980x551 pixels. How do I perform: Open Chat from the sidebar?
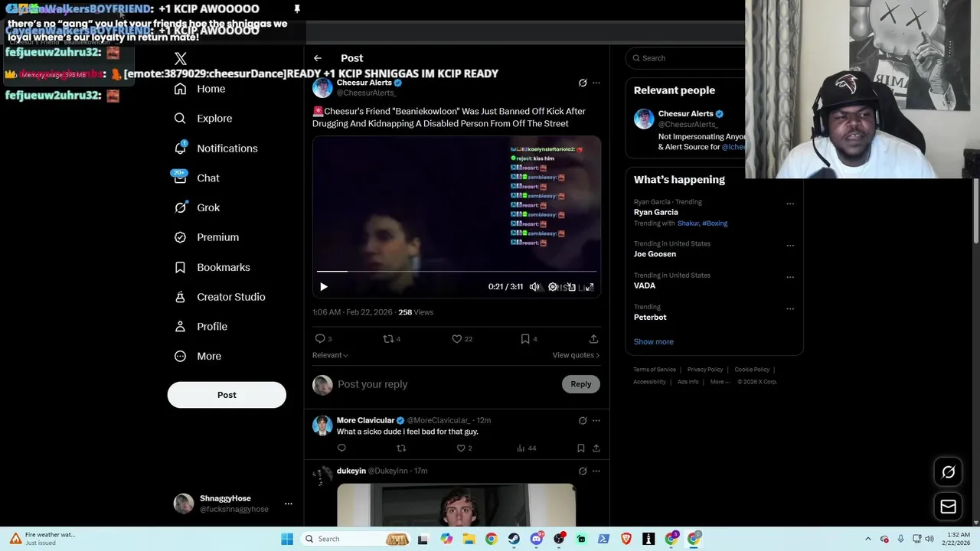(x=197, y=178)
